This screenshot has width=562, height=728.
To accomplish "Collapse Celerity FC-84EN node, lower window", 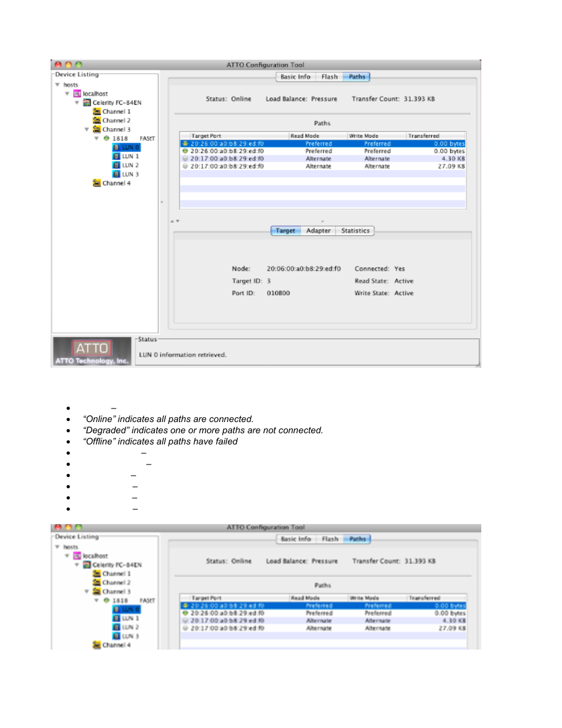I will (77, 565).
